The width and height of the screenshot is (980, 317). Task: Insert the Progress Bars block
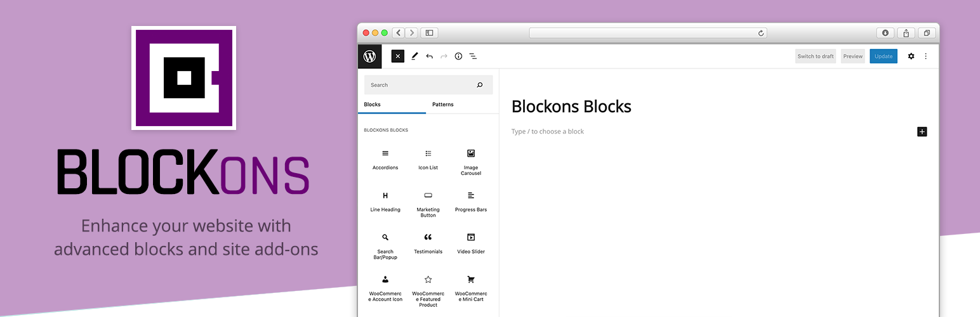471,202
